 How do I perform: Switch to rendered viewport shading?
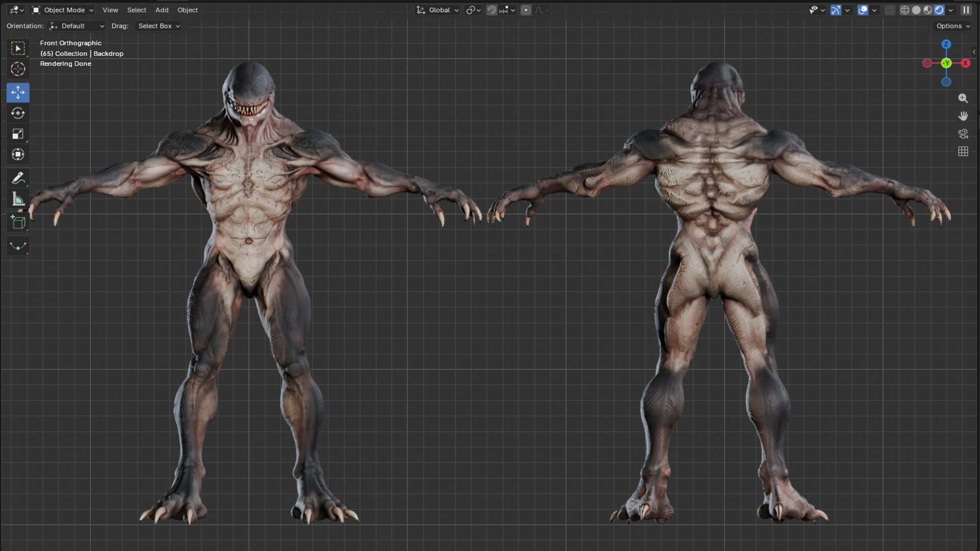[939, 10]
